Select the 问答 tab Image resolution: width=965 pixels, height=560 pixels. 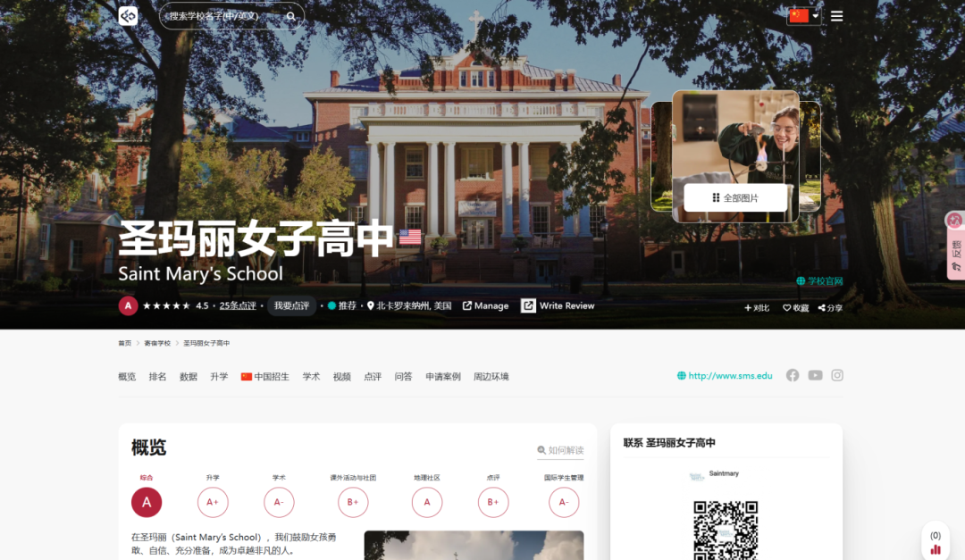coord(404,377)
